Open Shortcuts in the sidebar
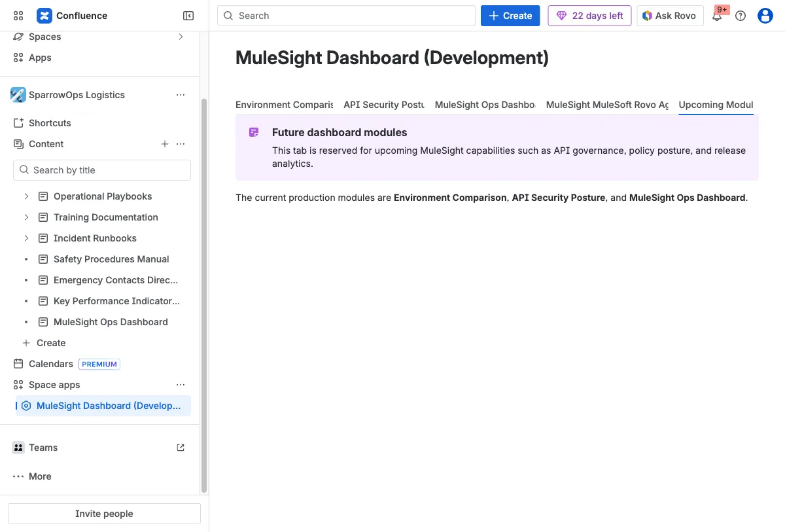Screen dimensions: 785x532 pyautogui.click(x=50, y=123)
